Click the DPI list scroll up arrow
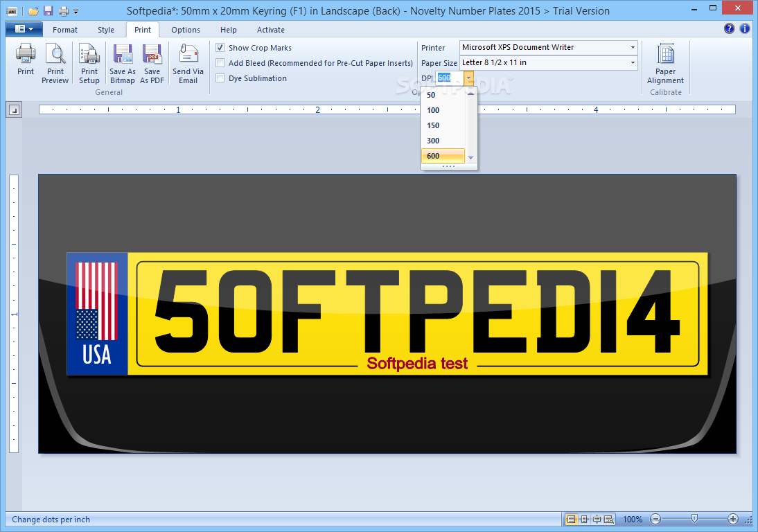This screenshot has width=758, height=532. tap(470, 94)
